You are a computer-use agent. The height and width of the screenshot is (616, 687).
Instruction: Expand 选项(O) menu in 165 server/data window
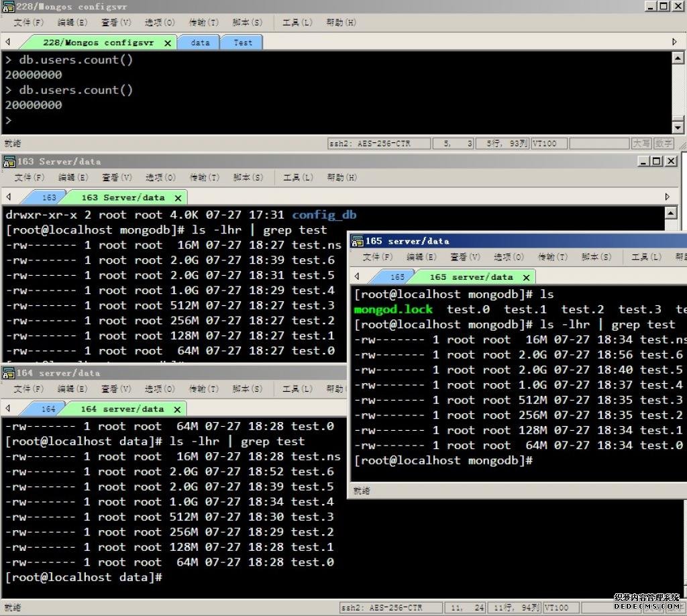[x=509, y=257]
